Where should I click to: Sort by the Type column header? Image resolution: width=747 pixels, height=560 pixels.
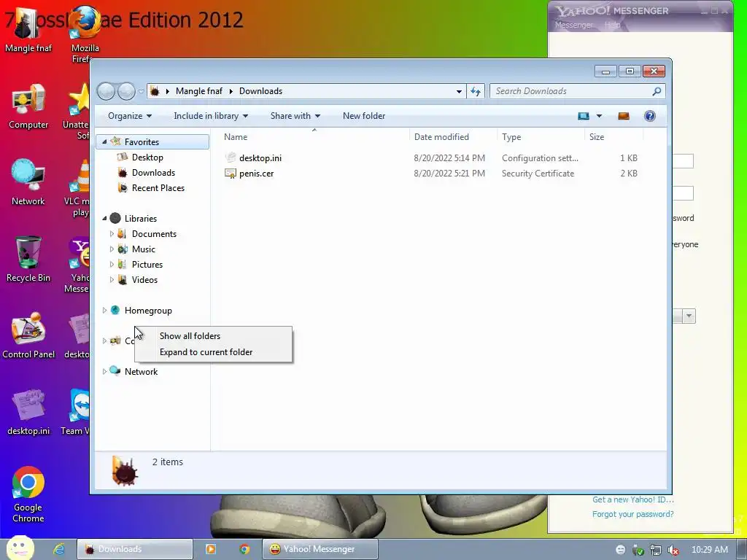[541, 136]
